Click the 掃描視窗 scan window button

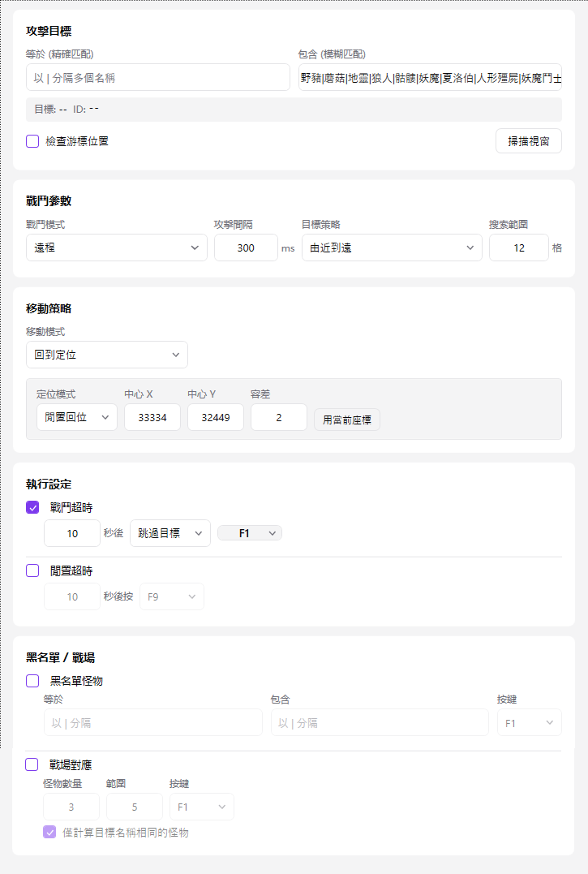pyautogui.click(x=528, y=140)
